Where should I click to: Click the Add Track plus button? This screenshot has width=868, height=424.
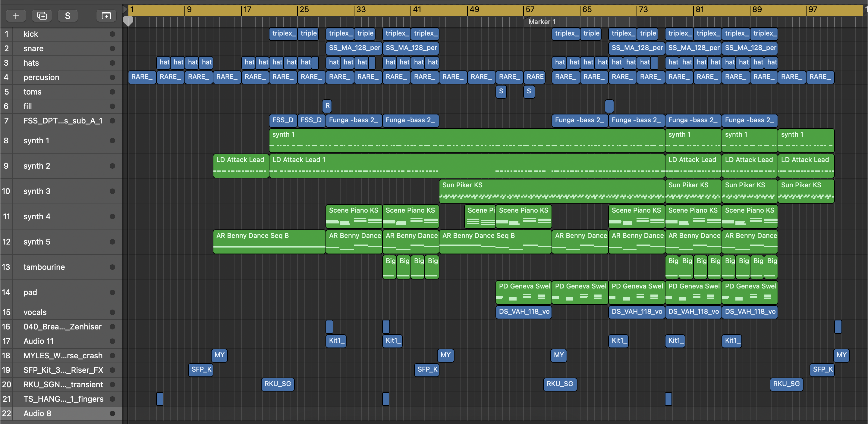[15, 15]
